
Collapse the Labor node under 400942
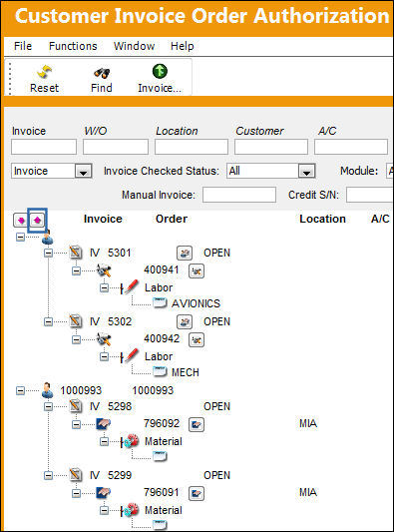104,356
